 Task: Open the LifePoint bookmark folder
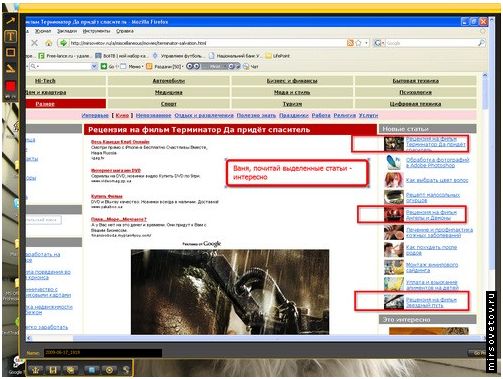[277, 56]
